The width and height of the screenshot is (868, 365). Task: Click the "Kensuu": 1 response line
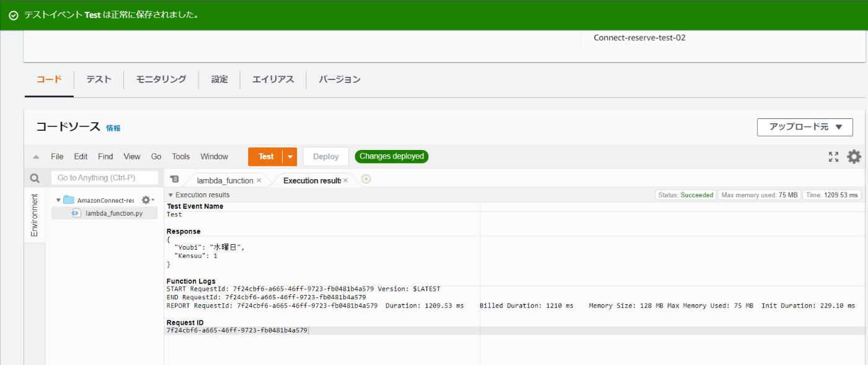point(196,255)
